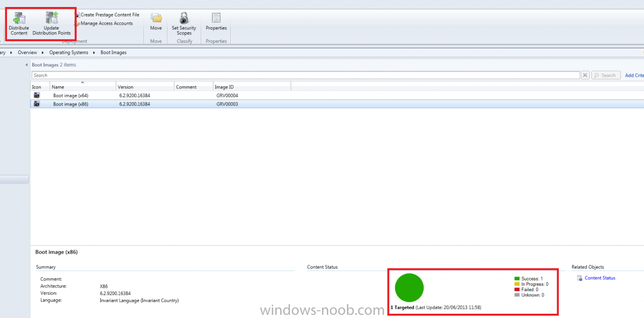Expand arrow after Overview breadcrumb
This screenshot has width=644, height=318.
(43, 53)
